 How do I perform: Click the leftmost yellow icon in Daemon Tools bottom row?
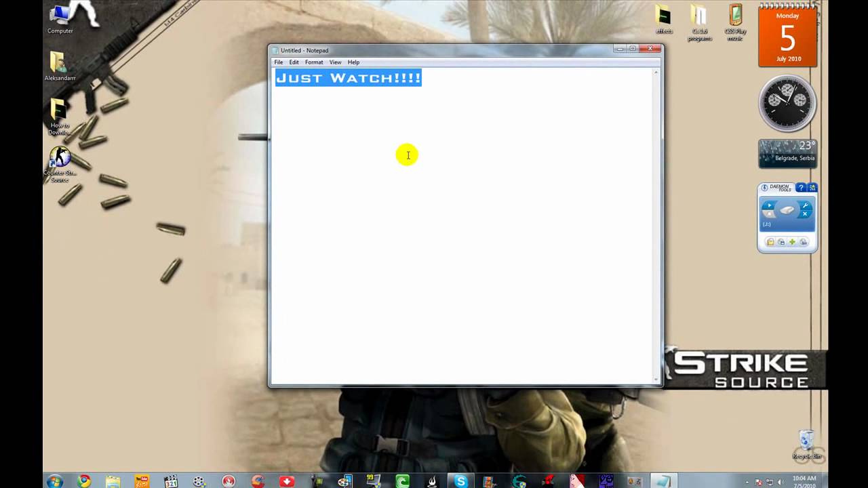[x=770, y=242]
